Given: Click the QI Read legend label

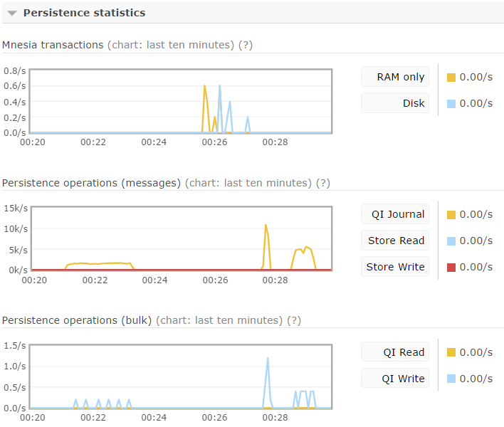Looking at the screenshot, I should point(395,352).
